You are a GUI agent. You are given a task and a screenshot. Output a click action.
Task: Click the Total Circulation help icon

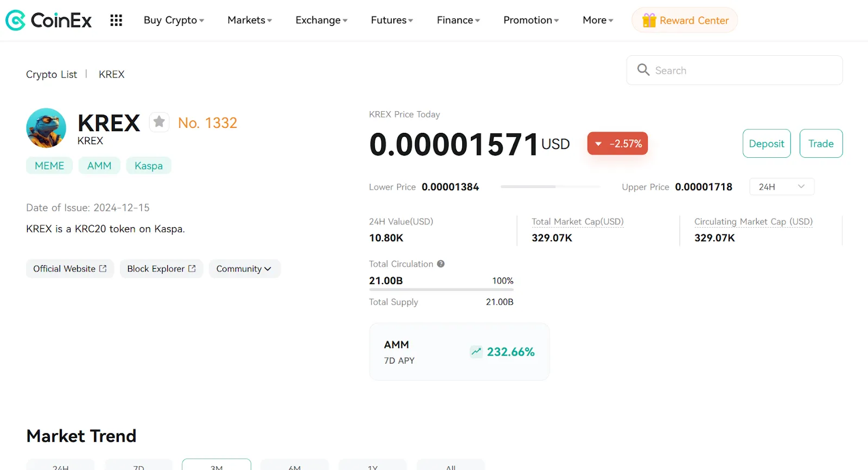coord(441,264)
